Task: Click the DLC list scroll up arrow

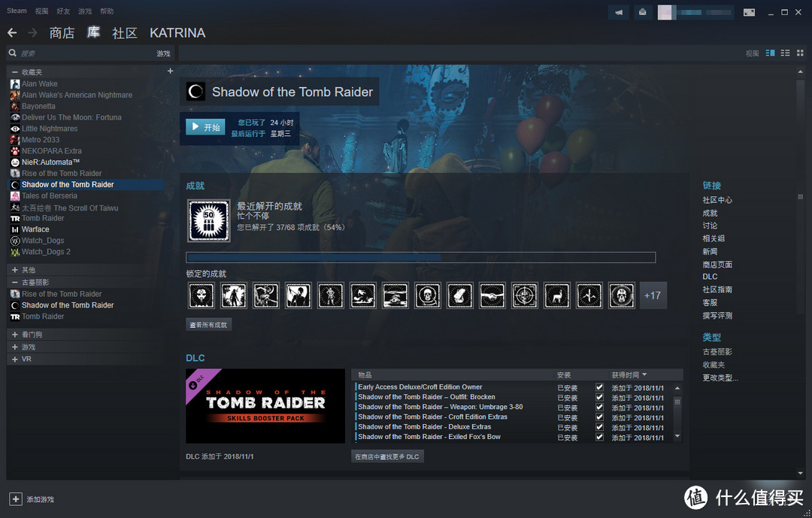Action: (x=677, y=388)
